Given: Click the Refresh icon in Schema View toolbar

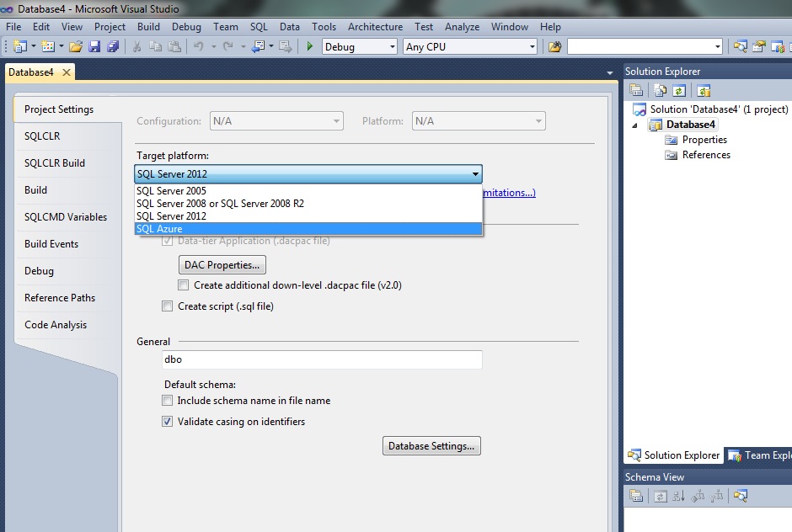Looking at the screenshot, I should pos(661,496).
